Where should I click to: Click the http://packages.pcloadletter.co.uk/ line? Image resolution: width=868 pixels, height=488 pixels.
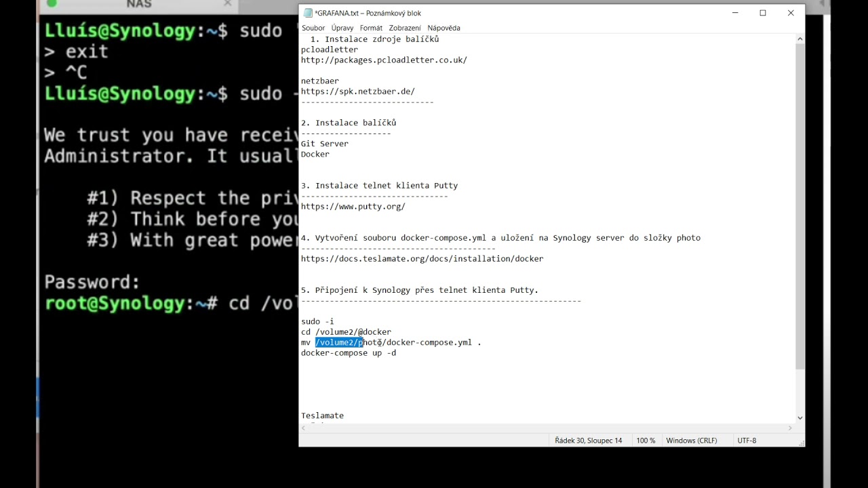click(384, 60)
